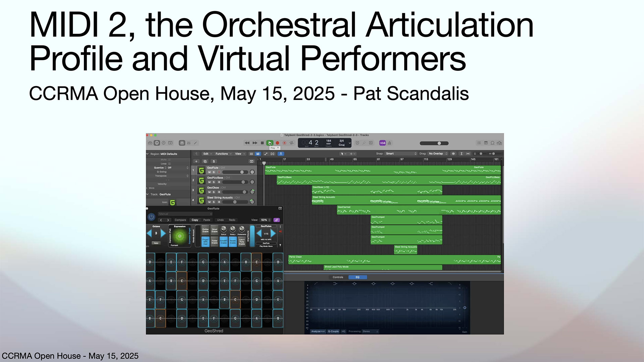Open the List Editors icon

pos(479,143)
